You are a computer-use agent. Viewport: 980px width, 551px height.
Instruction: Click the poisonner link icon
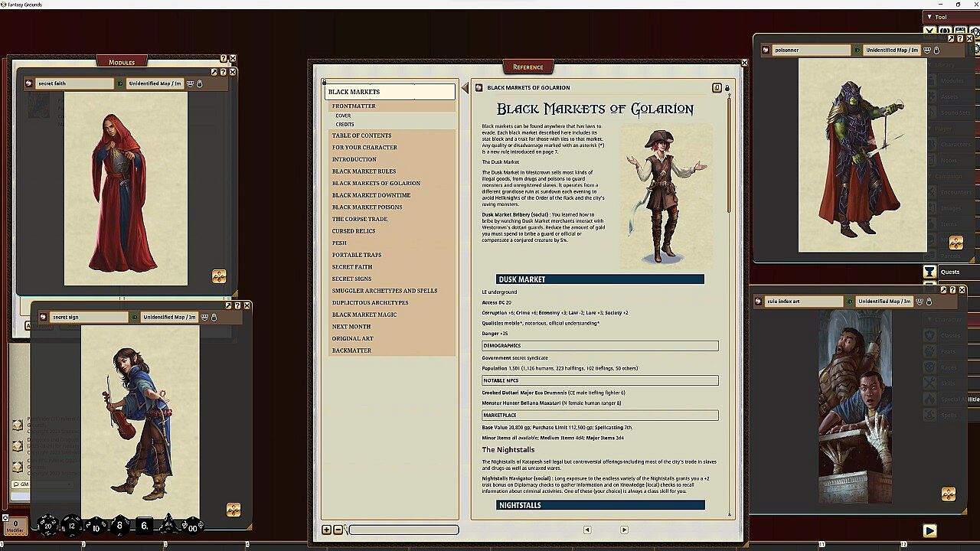766,50
